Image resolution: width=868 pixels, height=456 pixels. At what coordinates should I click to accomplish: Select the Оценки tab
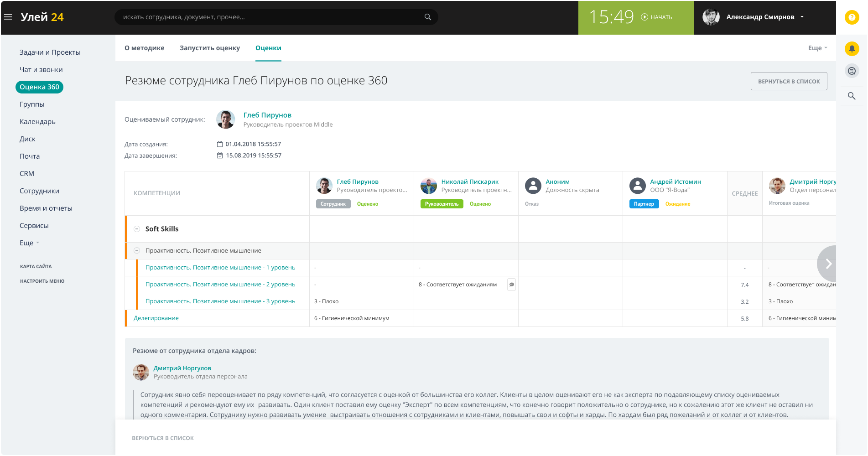pos(268,48)
